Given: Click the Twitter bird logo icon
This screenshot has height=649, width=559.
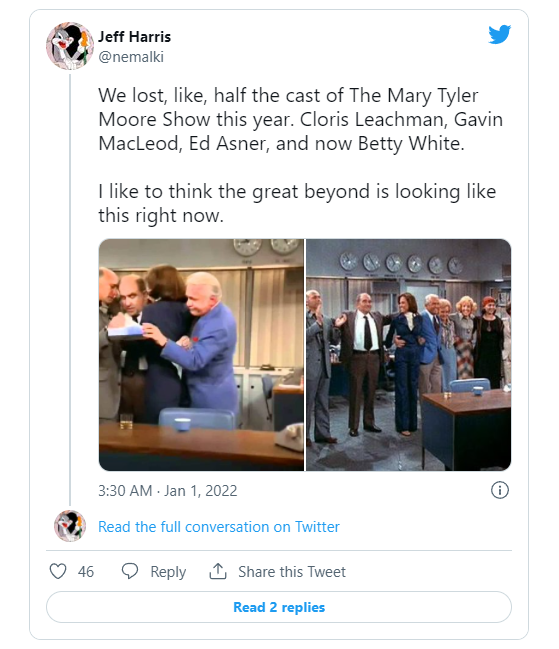Looking at the screenshot, I should 499,34.
